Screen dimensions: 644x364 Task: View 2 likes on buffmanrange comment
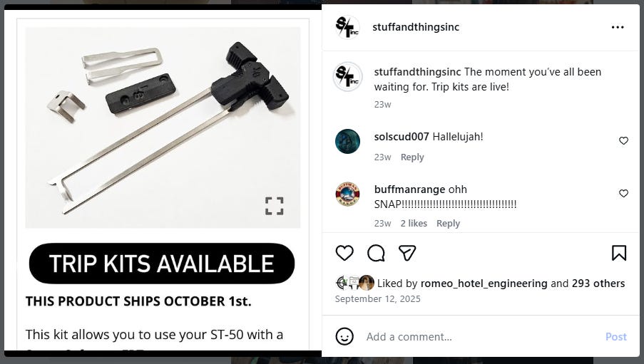click(x=414, y=223)
